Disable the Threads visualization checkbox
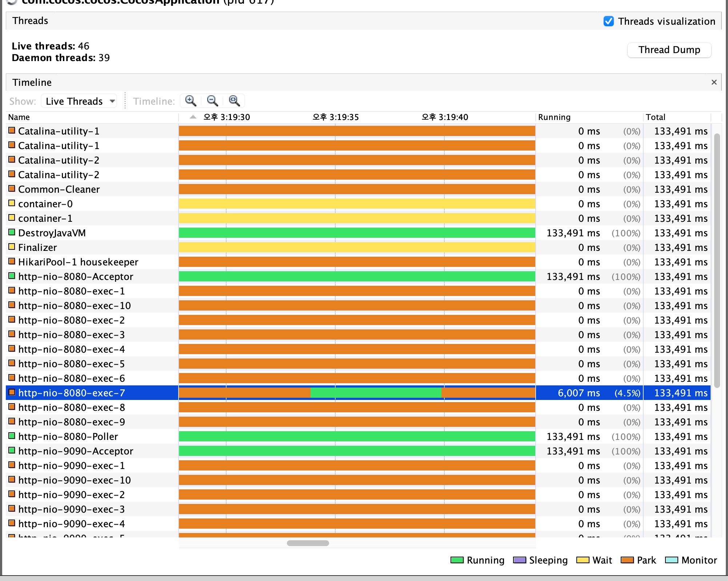Viewport: 728px width, 581px height. [x=608, y=21]
